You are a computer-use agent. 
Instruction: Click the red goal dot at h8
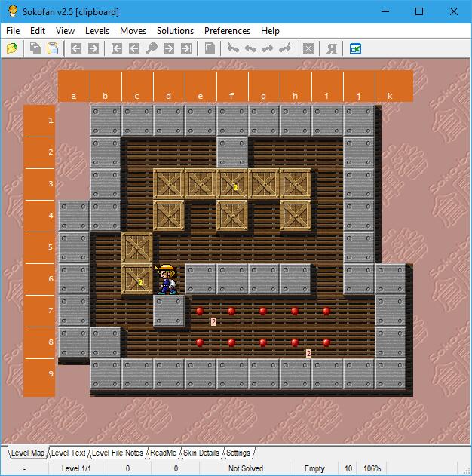point(295,342)
